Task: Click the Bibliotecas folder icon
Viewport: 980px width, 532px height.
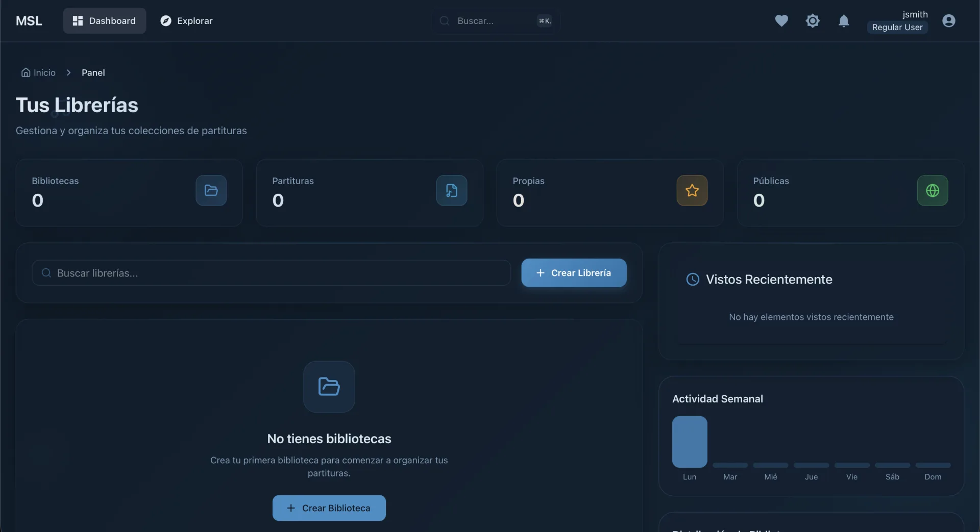Action: [211, 190]
